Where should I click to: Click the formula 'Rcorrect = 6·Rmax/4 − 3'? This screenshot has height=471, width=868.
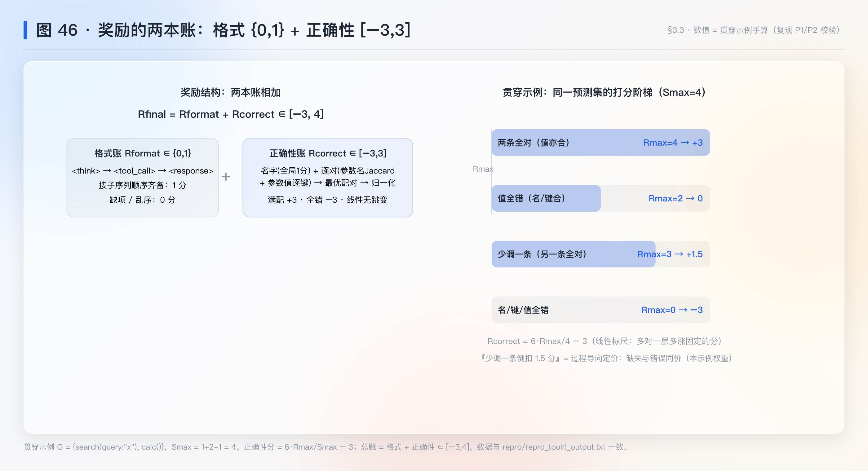pos(537,341)
